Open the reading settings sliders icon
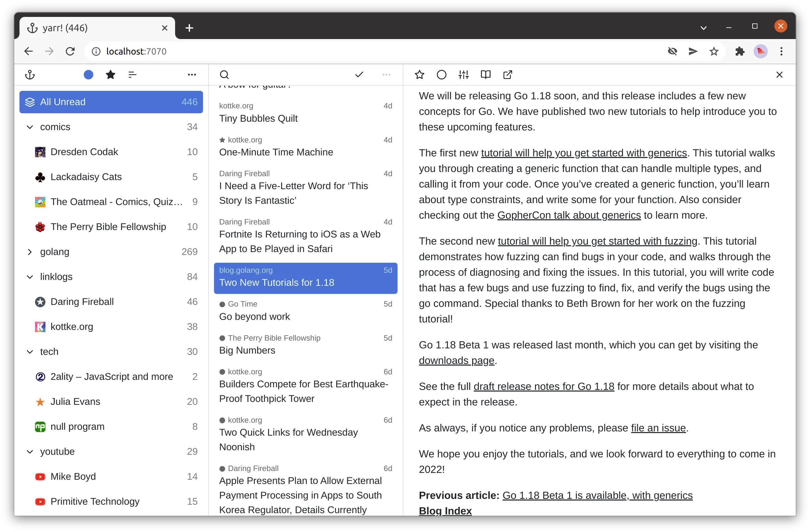The width and height of the screenshot is (810, 532). (x=463, y=75)
